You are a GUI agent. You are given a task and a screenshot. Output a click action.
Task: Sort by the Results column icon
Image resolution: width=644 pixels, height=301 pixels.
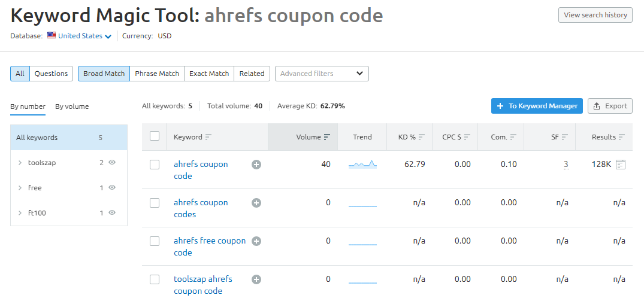point(621,137)
